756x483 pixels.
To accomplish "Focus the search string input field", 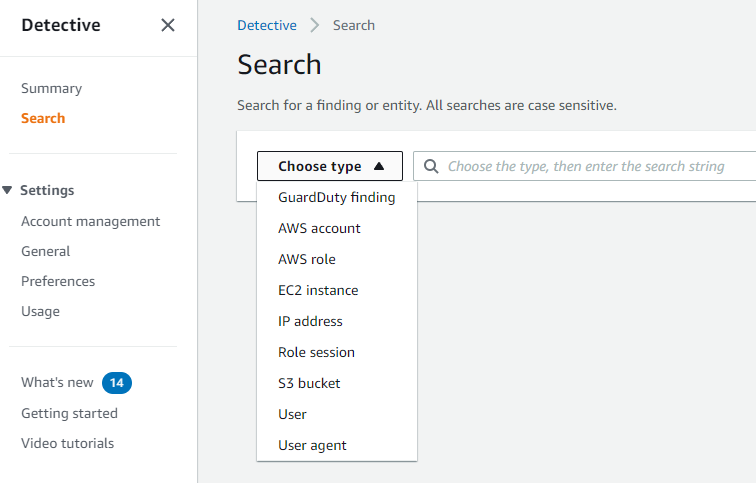I will coord(584,166).
